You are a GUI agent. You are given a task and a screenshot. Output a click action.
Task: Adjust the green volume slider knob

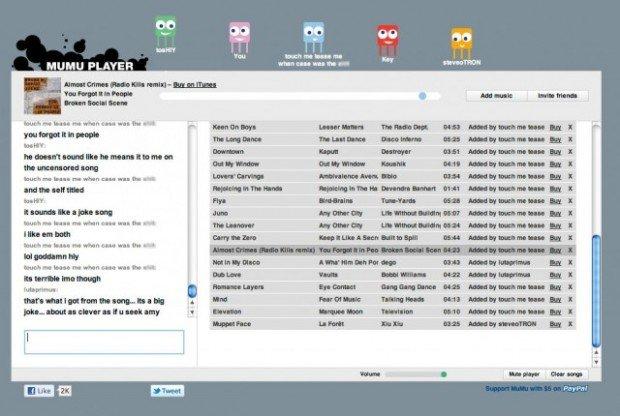[444, 374]
